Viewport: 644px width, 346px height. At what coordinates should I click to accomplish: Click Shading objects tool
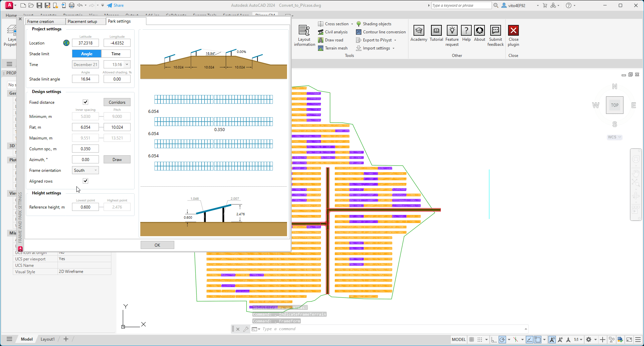(x=373, y=24)
